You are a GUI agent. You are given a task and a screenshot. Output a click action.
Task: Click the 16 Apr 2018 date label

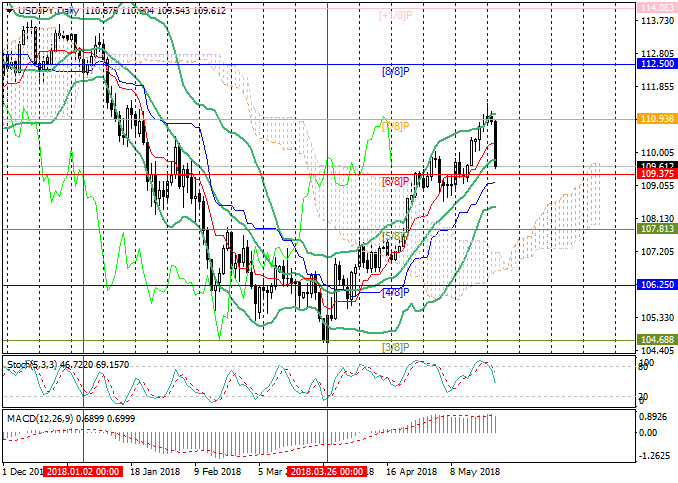411,471
